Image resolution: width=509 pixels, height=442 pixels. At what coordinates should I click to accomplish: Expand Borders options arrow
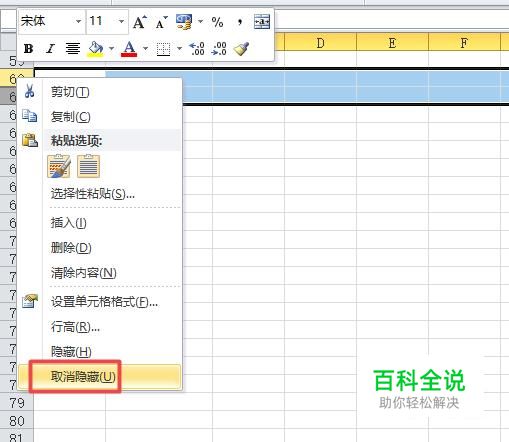pos(179,49)
